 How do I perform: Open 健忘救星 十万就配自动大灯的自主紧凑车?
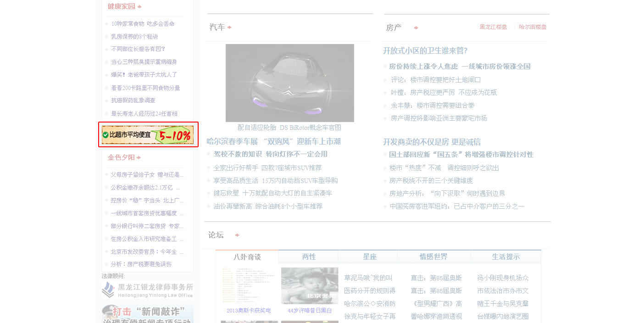pos(272,194)
